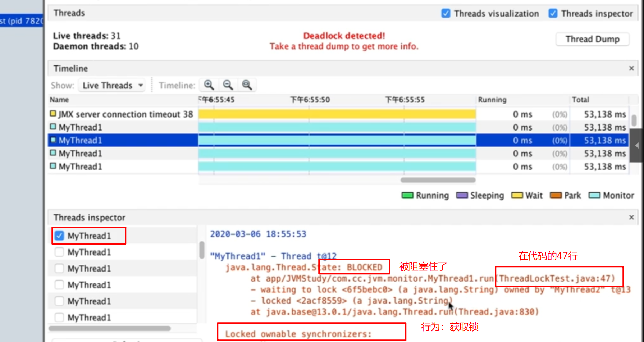Uncheck the ticked MyThread1 checkbox in the inspector list

tap(59, 236)
